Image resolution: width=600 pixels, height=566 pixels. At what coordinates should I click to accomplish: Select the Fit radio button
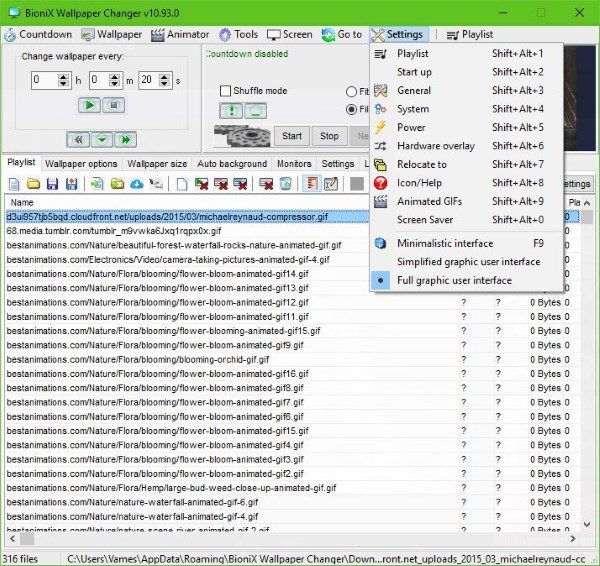pyautogui.click(x=351, y=91)
